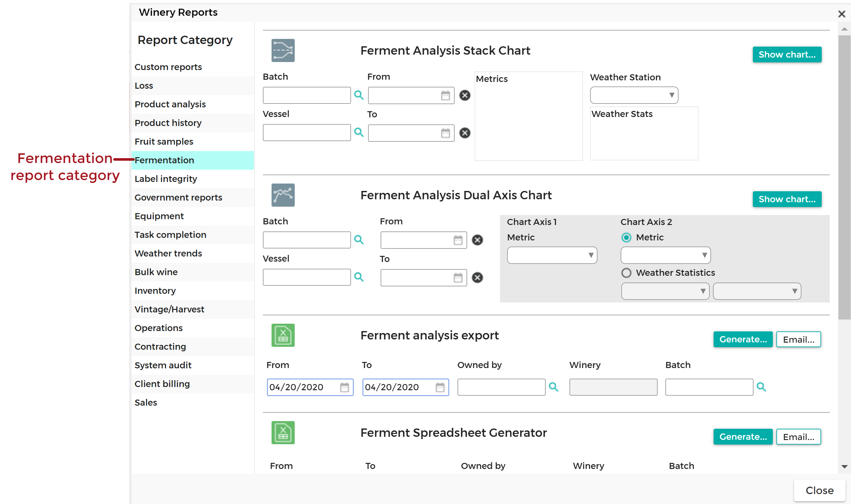The width and height of the screenshot is (851, 504).
Task: Select Product analysis category
Action: (x=193, y=104)
